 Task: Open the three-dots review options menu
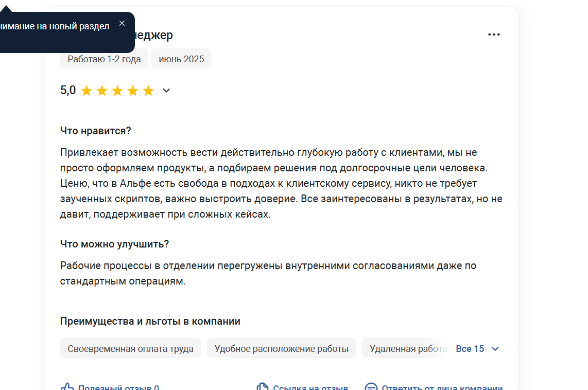click(493, 34)
